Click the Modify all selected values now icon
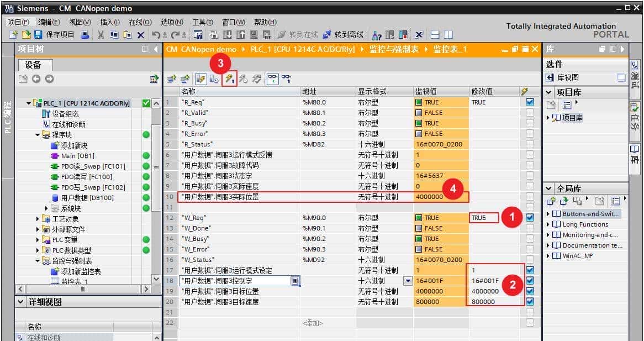 pos(230,78)
